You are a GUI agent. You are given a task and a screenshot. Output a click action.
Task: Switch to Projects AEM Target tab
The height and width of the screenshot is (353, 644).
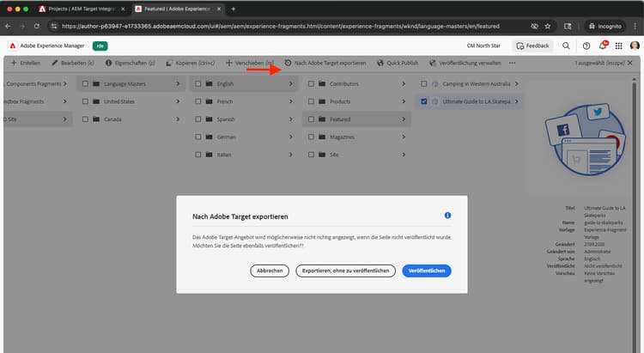[x=82, y=9]
